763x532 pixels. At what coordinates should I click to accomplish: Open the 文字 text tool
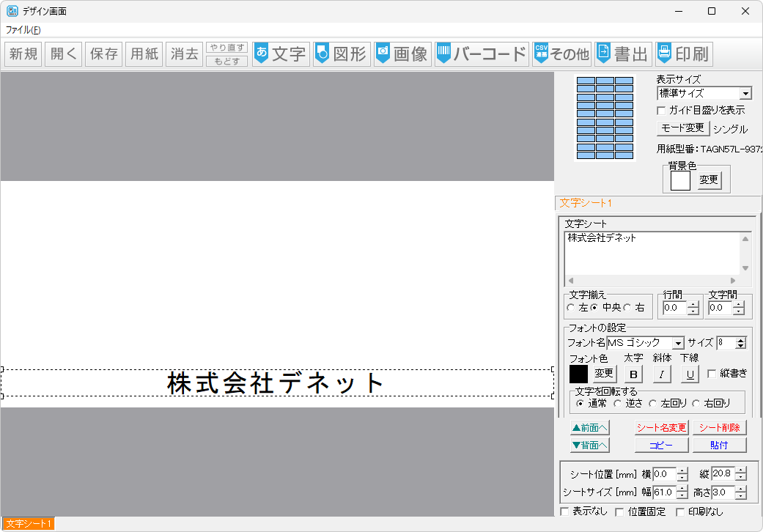coord(281,53)
